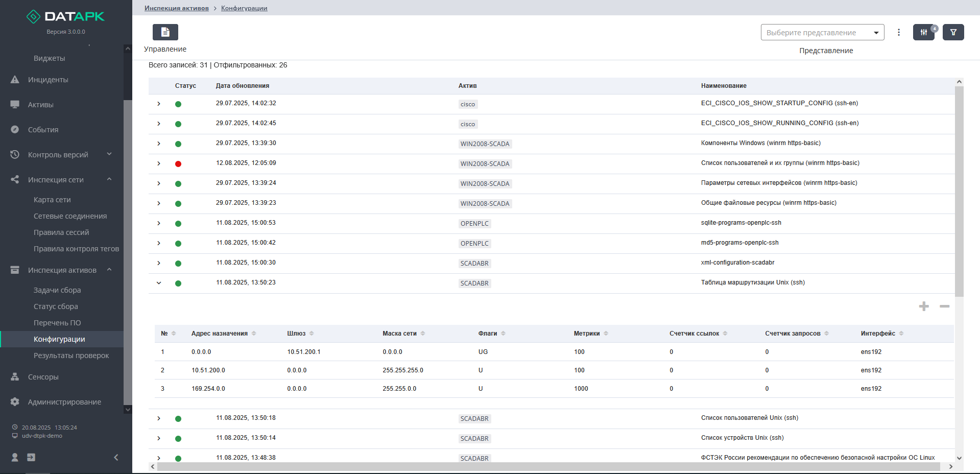Click the minus icon above routing table

945,306
